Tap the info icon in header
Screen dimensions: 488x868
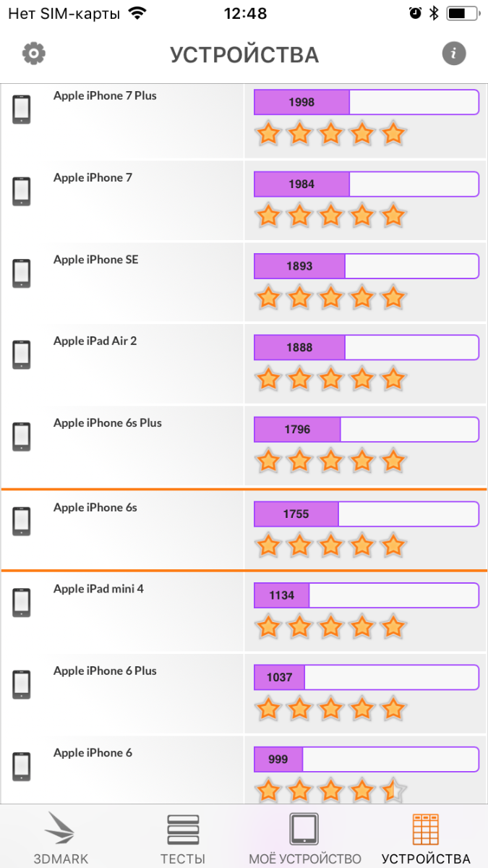tap(453, 54)
